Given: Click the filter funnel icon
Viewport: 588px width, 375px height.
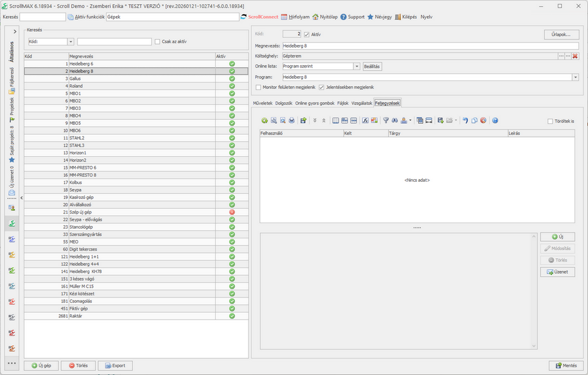Looking at the screenshot, I should 386,121.
